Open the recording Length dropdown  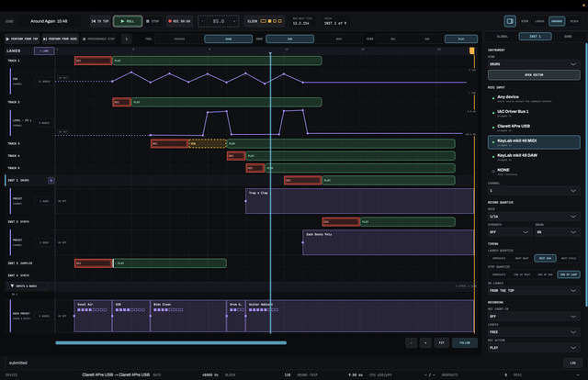[534, 332]
